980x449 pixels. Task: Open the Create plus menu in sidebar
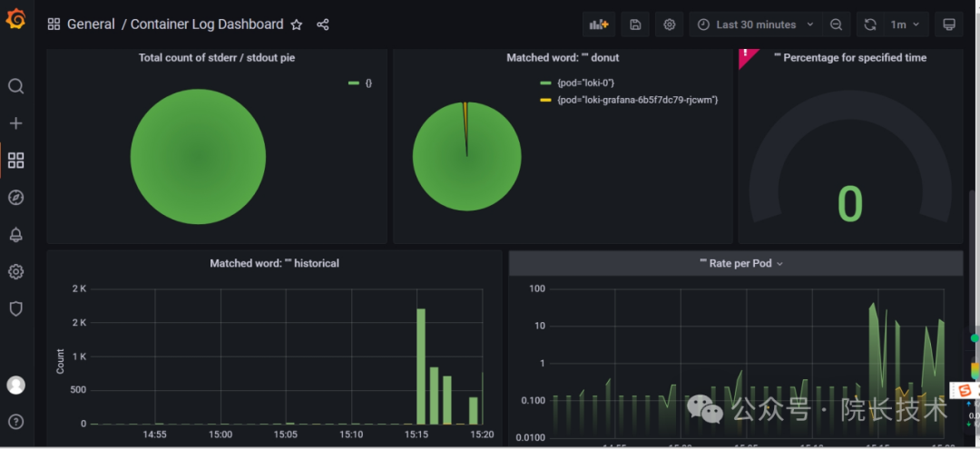coord(15,123)
